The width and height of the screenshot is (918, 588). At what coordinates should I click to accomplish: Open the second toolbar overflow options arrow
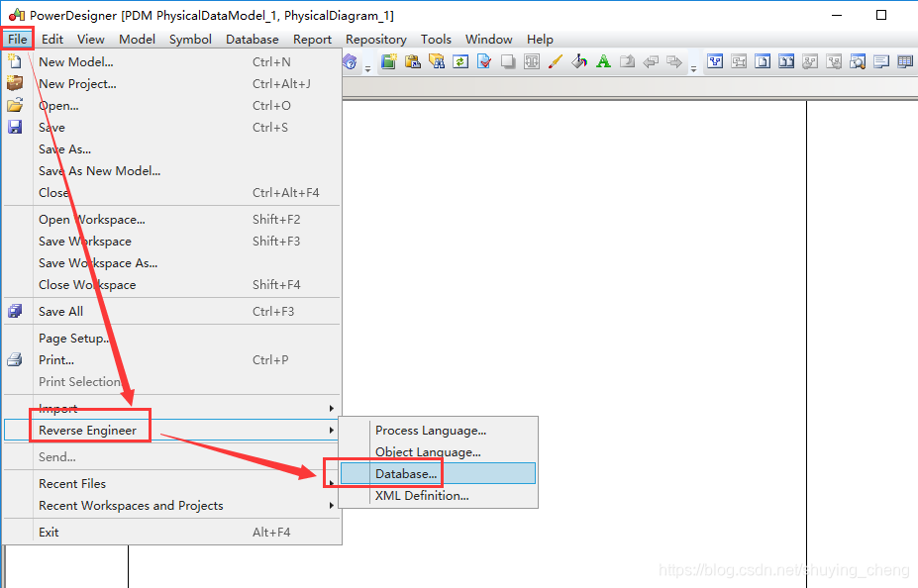(693, 69)
